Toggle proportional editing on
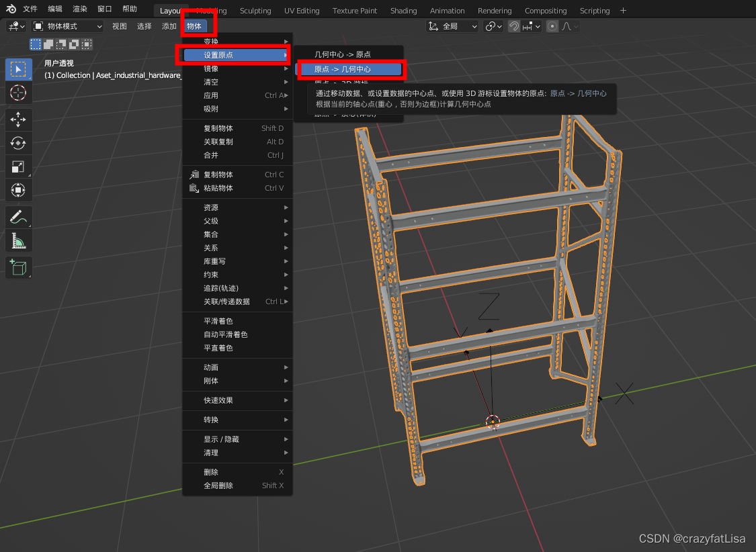756x552 pixels. 553,26
